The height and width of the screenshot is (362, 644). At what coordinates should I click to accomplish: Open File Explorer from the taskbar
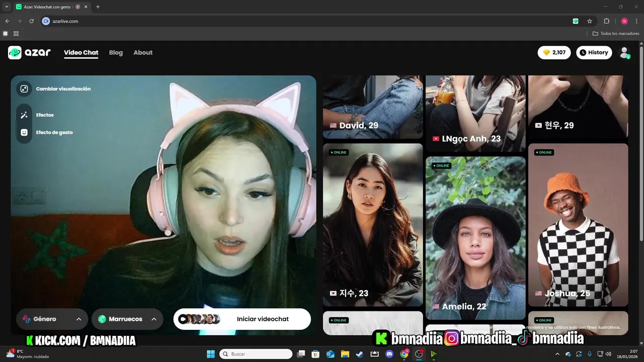coord(345,354)
